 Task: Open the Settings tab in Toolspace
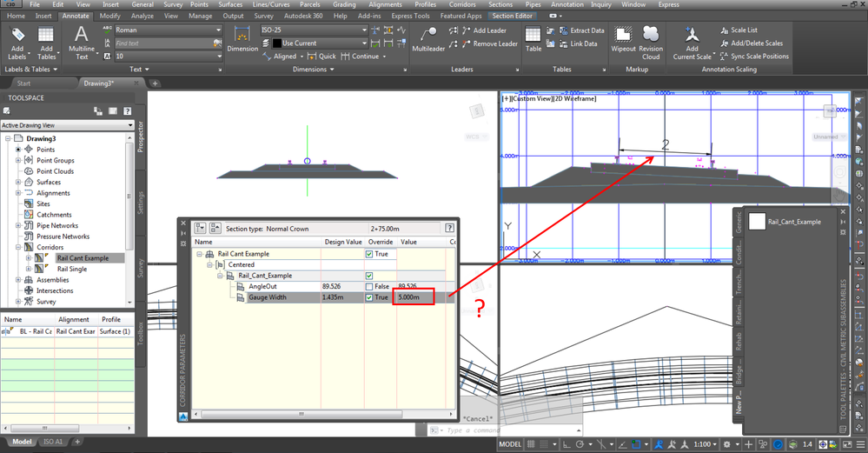pyautogui.click(x=141, y=202)
